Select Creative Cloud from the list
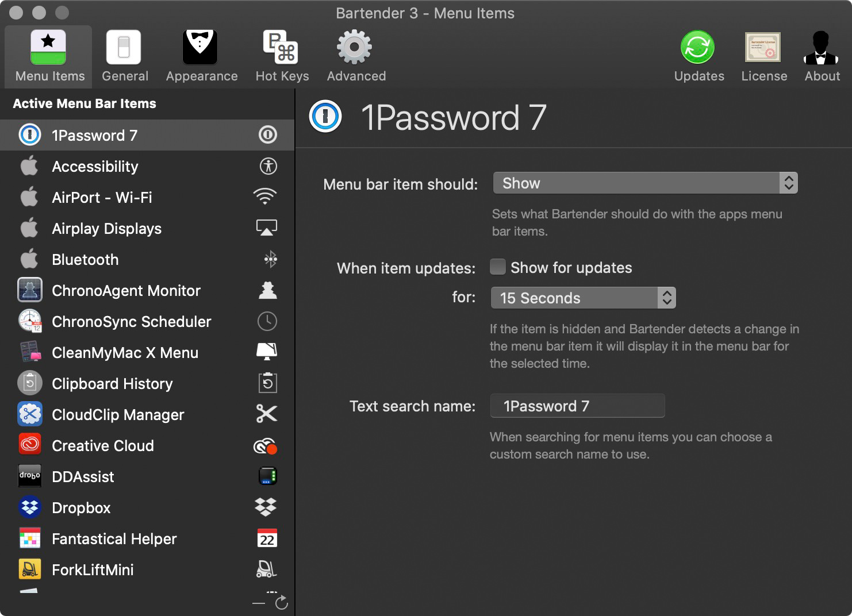This screenshot has width=852, height=616. (x=102, y=446)
